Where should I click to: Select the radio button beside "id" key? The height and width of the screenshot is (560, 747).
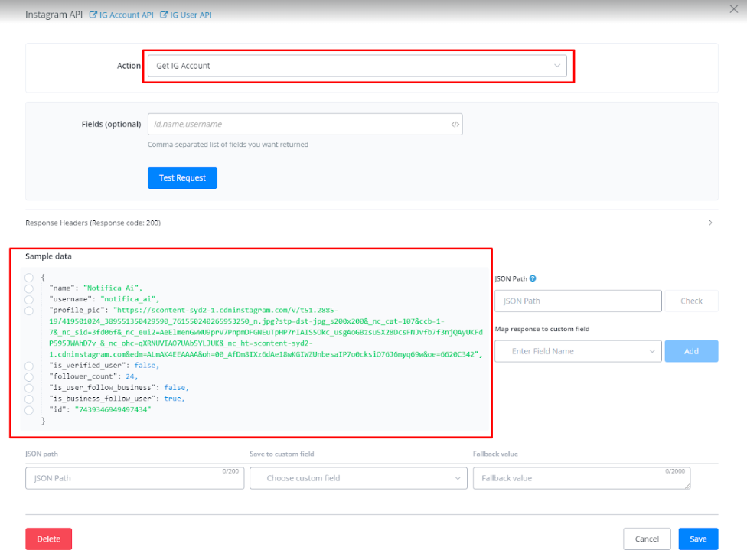(29, 410)
